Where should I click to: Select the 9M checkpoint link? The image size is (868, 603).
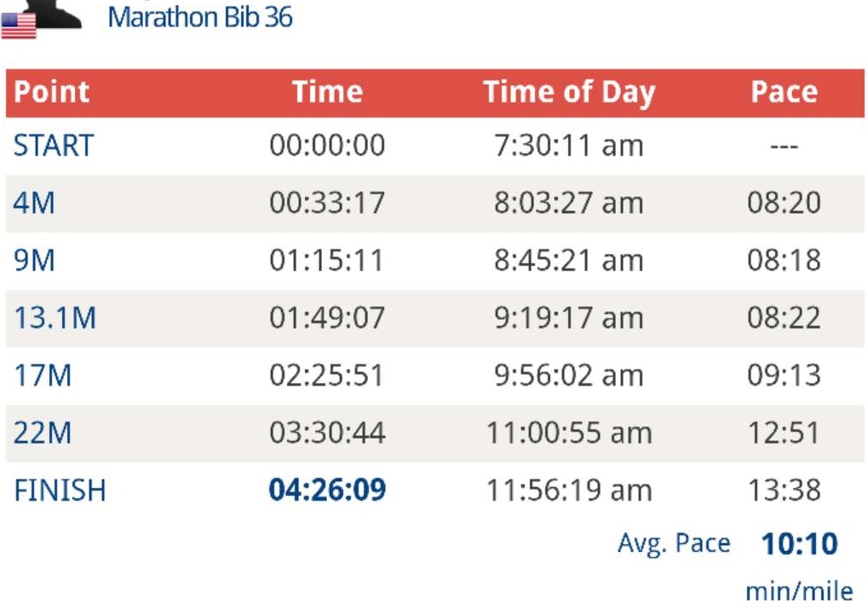[x=34, y=261]
